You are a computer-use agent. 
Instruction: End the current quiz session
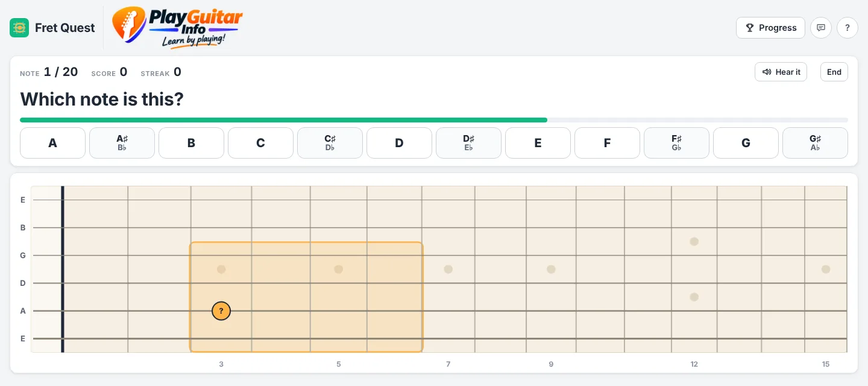[834, 72]
